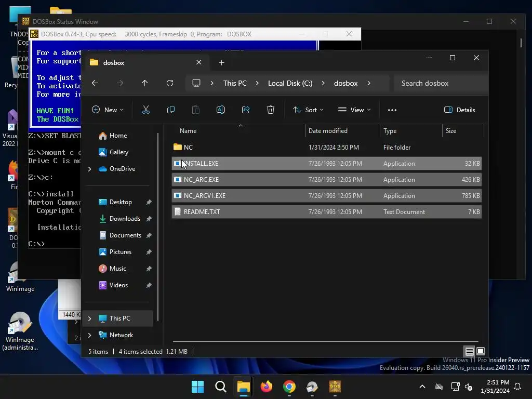Add a new Explorer tab
This screenshot has height=399, width=532.
(x=221, y=63)
